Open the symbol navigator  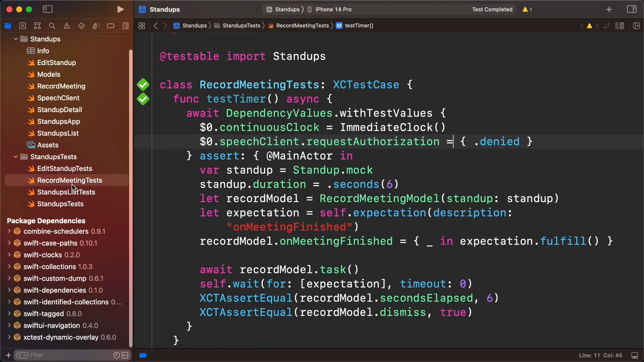pyautogui.click(x=37, y=26)
